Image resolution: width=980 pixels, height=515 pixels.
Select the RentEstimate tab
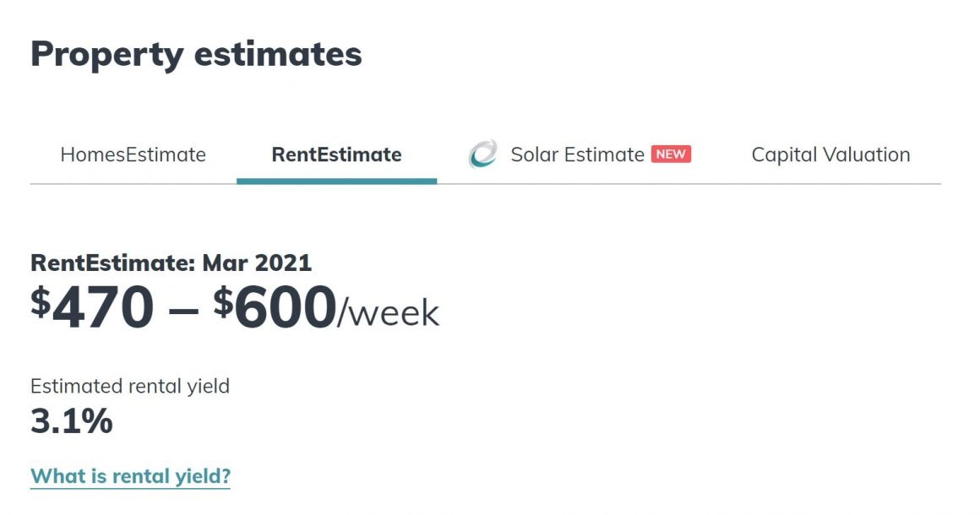click(x=335, y=154)
